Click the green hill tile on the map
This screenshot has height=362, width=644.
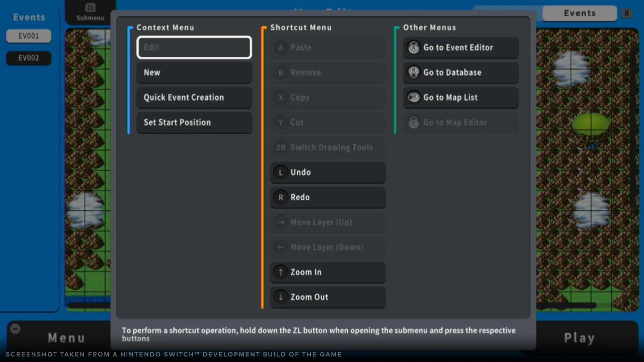591,124
